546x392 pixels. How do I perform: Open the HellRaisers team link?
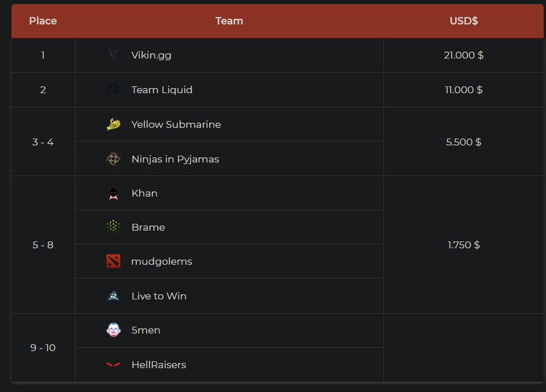pos(159,365)
